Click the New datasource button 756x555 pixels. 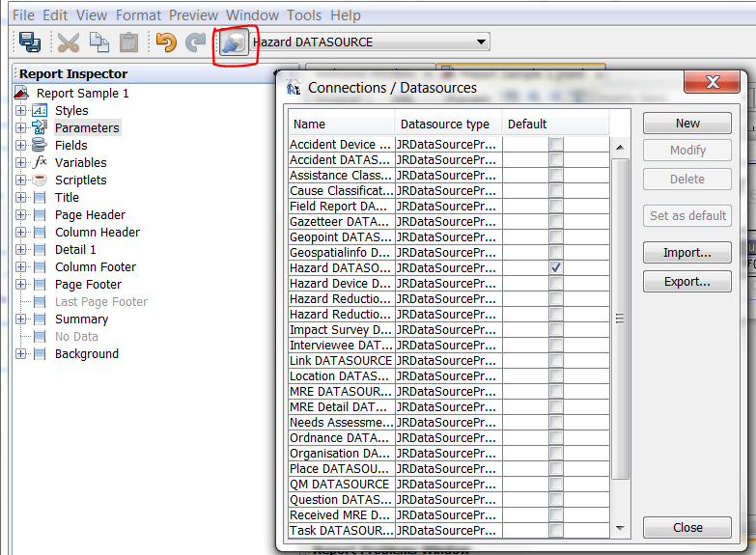(687, 124)
